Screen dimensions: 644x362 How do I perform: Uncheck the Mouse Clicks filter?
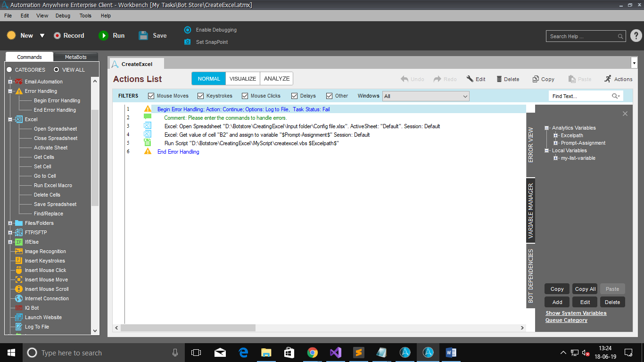point(245,96)
